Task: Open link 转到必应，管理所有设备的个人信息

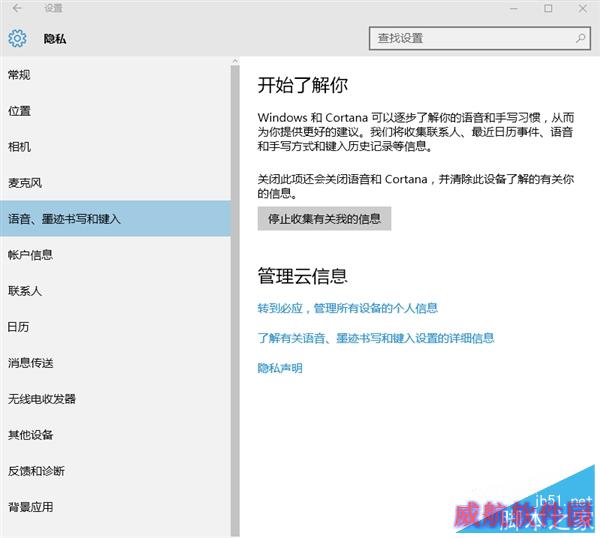Action: pos(347,308)
